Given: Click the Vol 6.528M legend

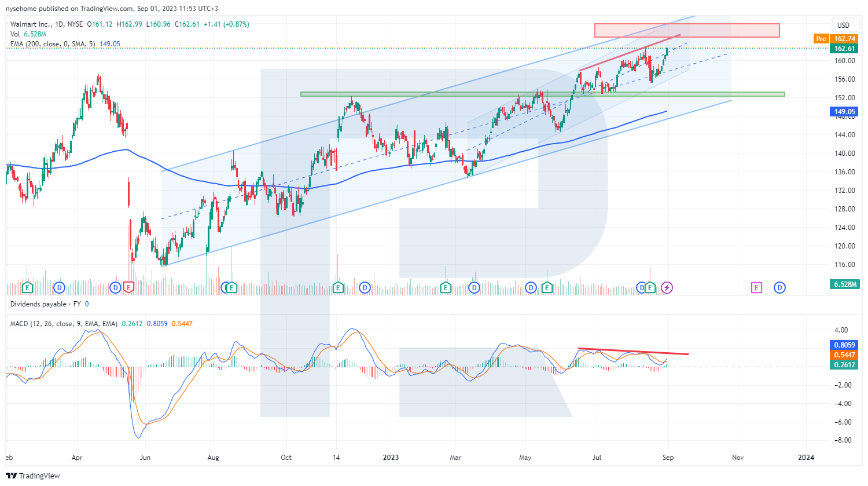Looking at the screenshot, I should (x=28, y=34).
